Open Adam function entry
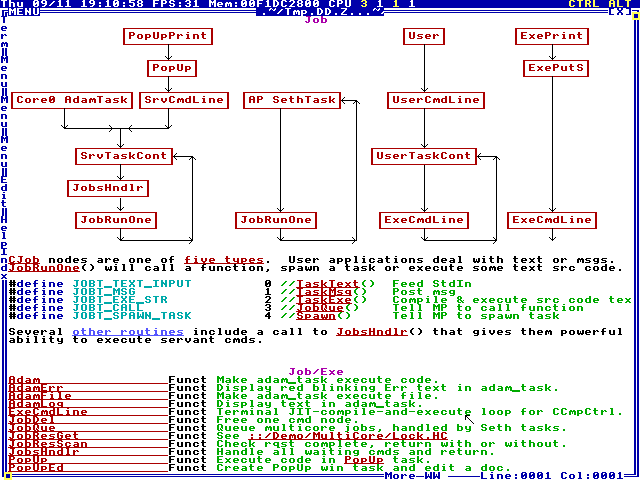The width and height of the screenshot is (640, 480). pos(88,380)
